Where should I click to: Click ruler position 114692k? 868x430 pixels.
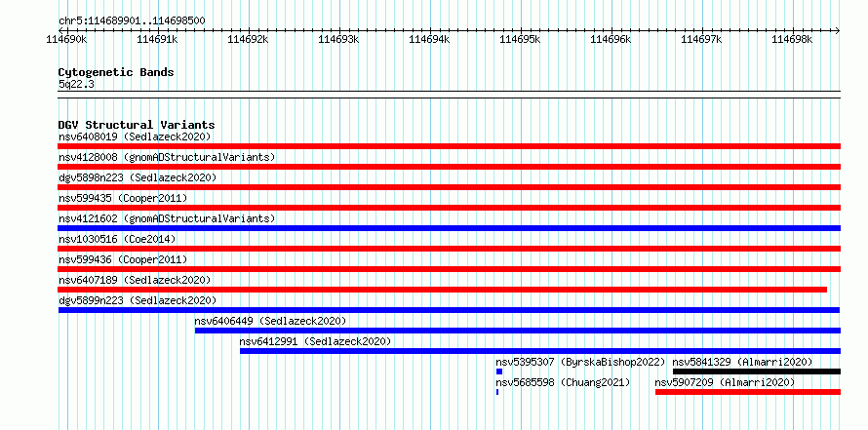click(x=248, y=39)
